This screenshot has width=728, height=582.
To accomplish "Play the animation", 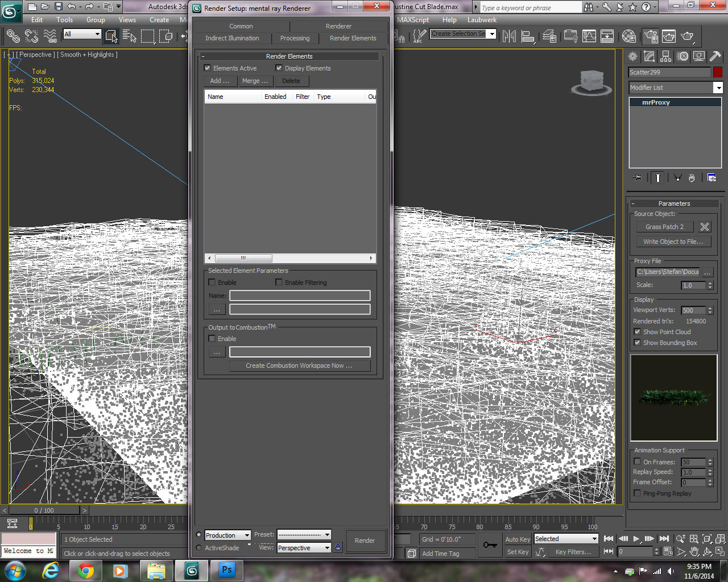I will [636, 539].
